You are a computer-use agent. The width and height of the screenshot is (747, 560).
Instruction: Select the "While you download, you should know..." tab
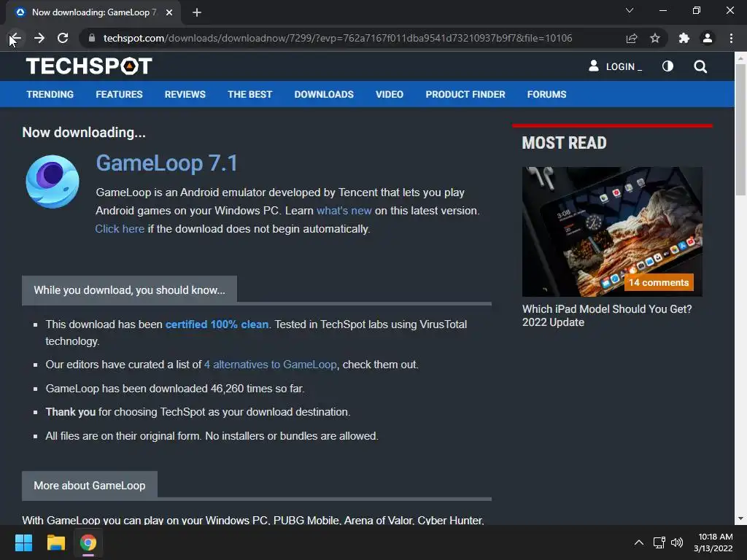click(x=129, y=290)
